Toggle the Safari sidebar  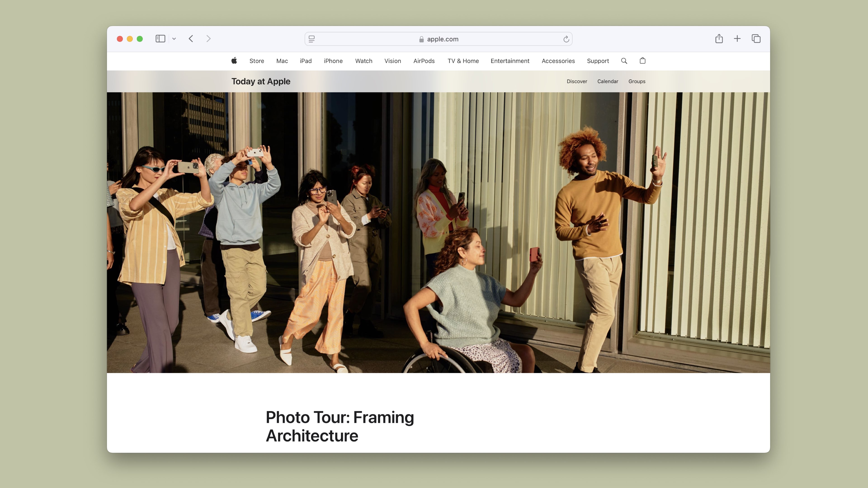pyautogui.click(x=160, y=39)
